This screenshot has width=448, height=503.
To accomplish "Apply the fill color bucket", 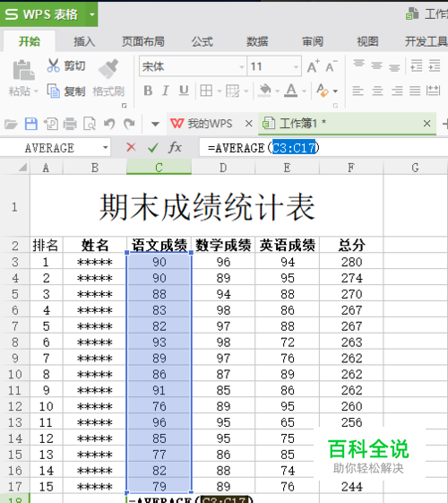I will pos(264,91).
